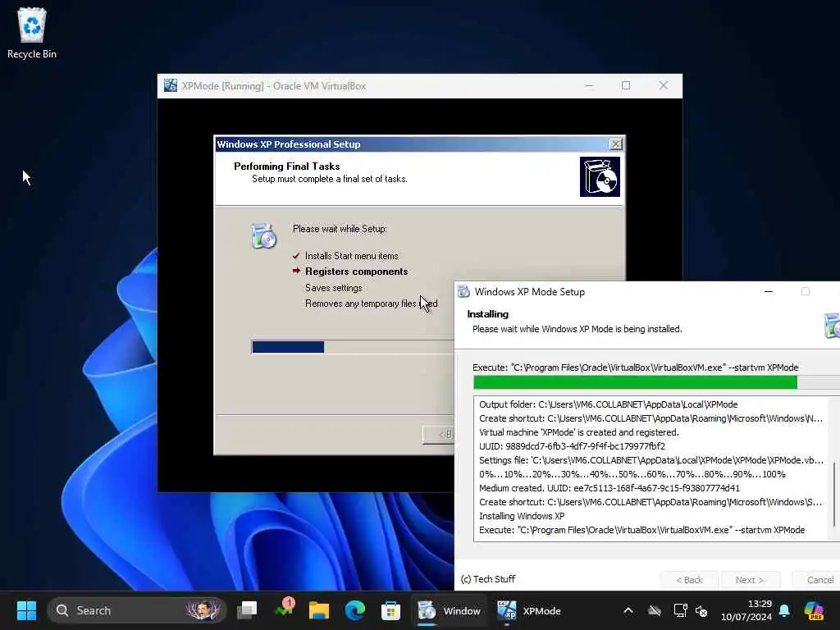Minimize the Windows XP Mode Setup window
The image size is (840, 630).
point(769,291)
